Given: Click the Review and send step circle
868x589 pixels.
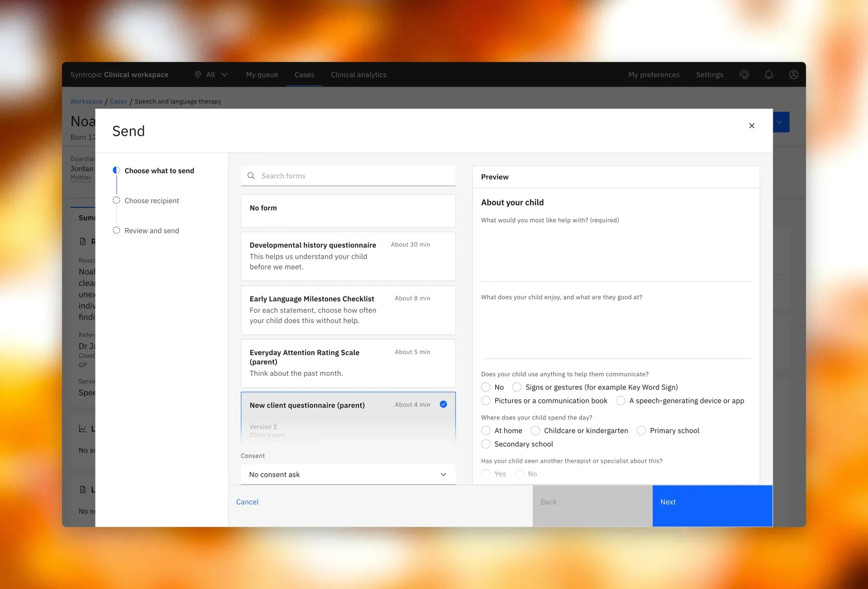Looking at the screenshot, I should click(x=116, y=230).
